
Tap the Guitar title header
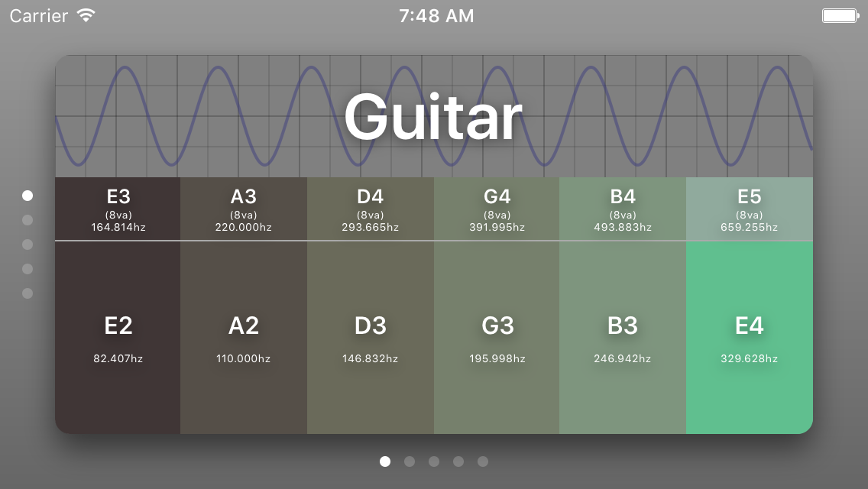pyautogui.click(x=433, y=116)
